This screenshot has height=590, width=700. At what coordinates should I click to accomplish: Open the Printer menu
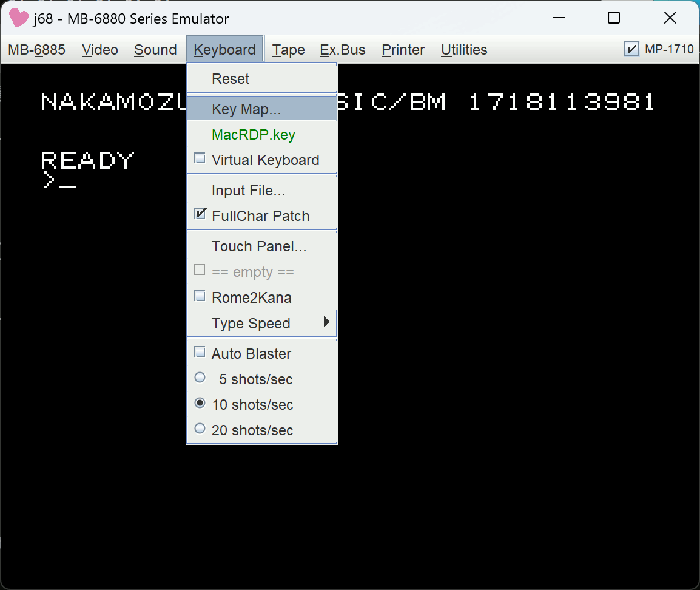tap(403, 50)
